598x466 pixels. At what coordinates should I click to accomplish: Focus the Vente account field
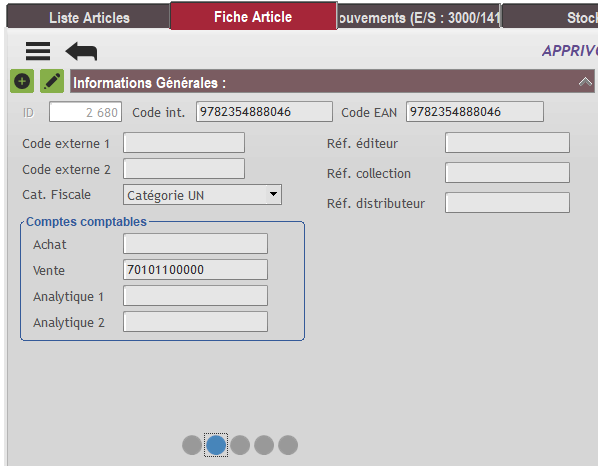point(195,270)
